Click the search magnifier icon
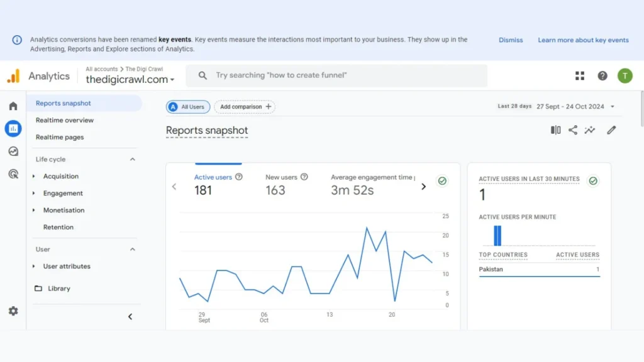The width and height of the screenshot is (644, 362). (203, 75)
